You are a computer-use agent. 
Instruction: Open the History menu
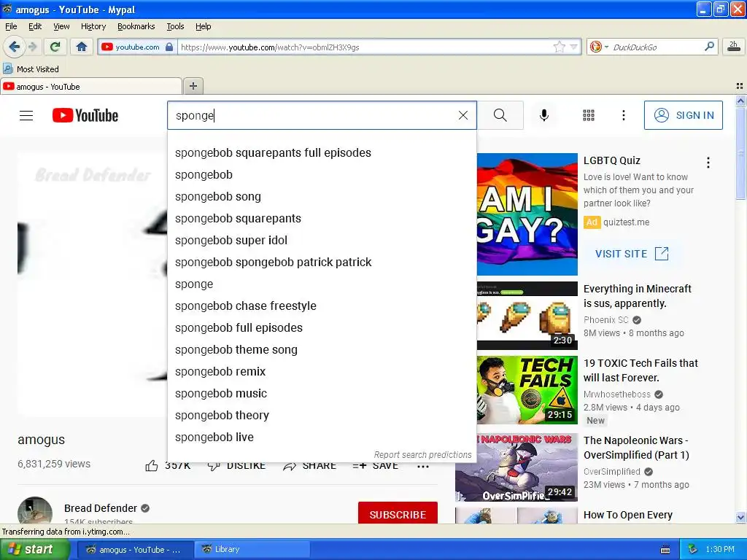[93, 26]
